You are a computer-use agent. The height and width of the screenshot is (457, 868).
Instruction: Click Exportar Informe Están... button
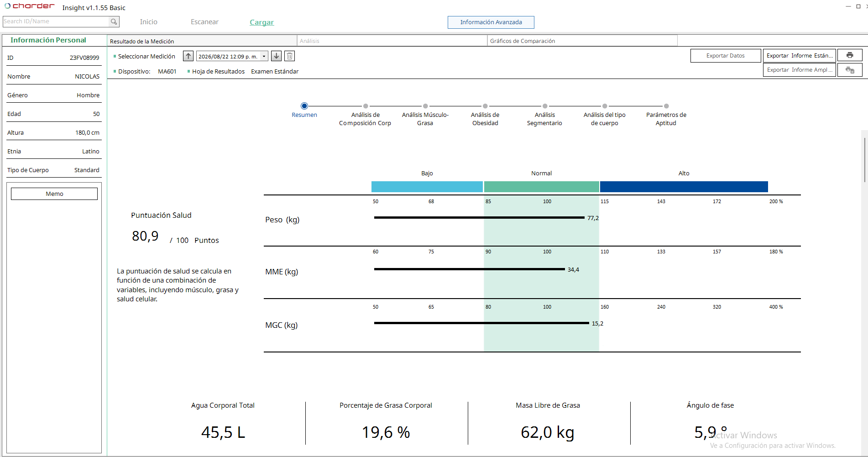(x=800, y=56)
